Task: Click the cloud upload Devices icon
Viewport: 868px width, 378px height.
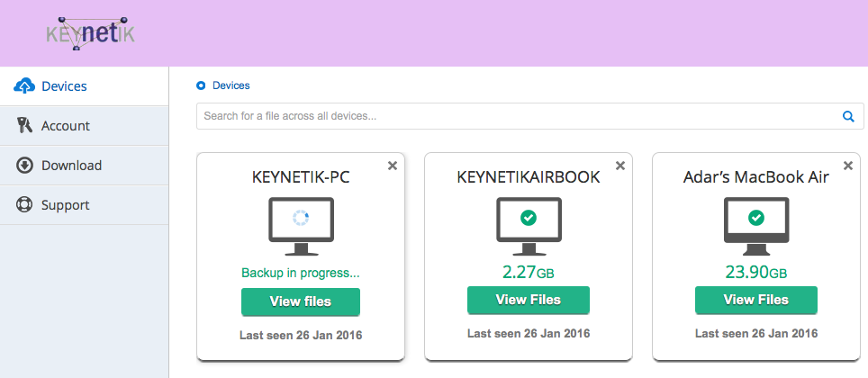Action: (24, 86)
